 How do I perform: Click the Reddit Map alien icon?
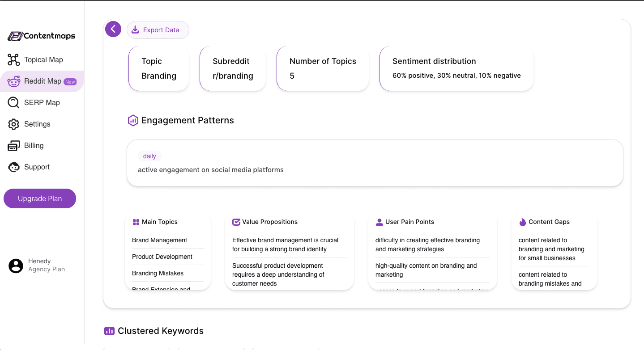point(14,81)
